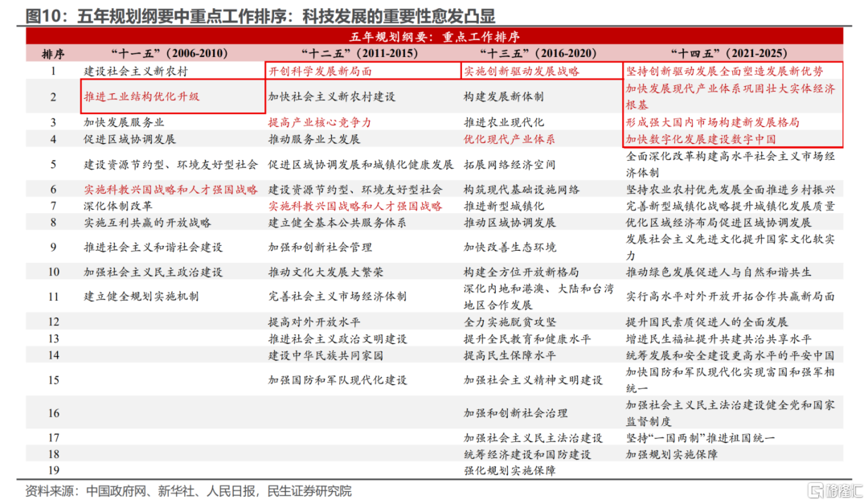The image size is (868, 504).
Task: Select cell '加快发展服务业'
Action: [124, 122]
